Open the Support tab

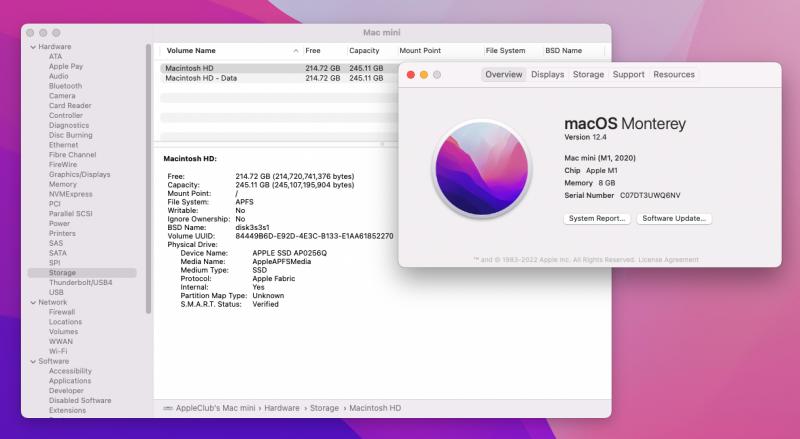pos(629,75)
